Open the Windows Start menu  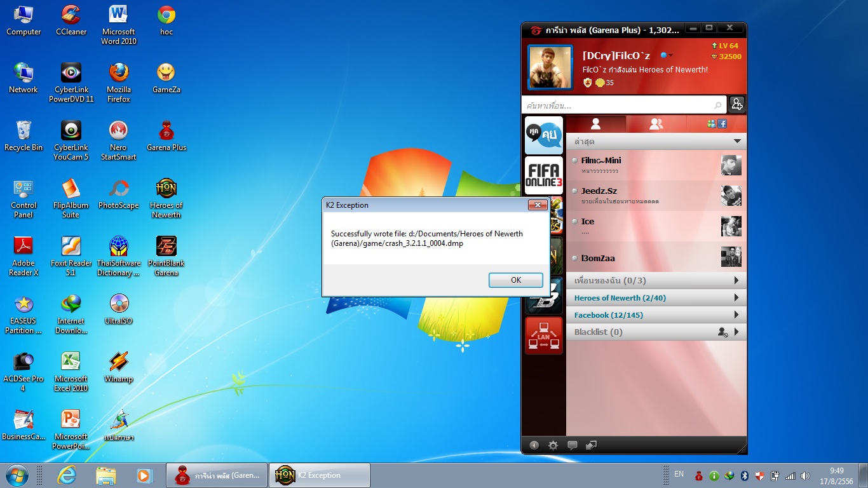[x=17, y=475]
